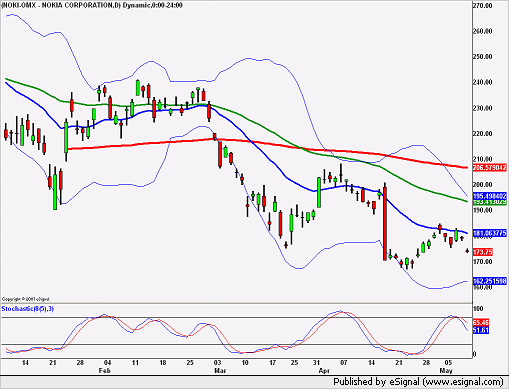Viewport: 509px width, 389px height.
Task: Click the 31 date axis label
Action: 316,363
